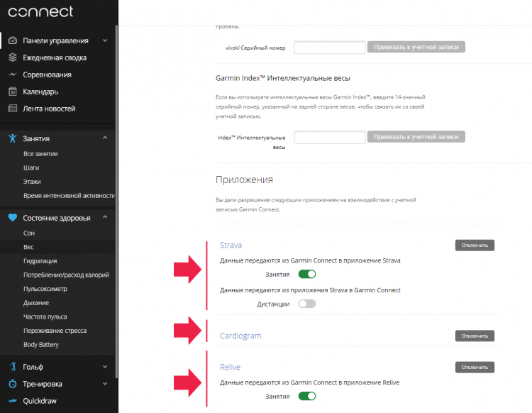Select Этажи submenu item
532x413 pixels.
32,182
